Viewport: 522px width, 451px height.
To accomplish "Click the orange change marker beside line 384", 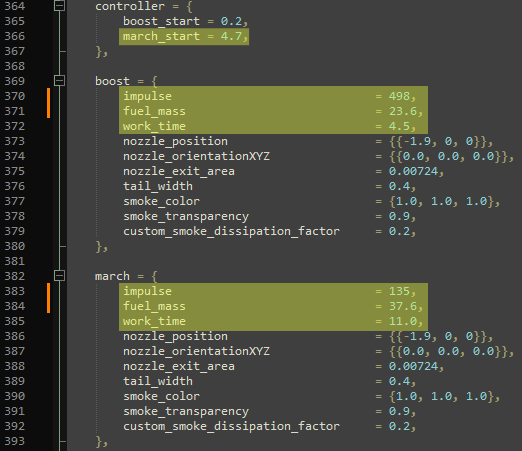I will (x=49, y=306).
